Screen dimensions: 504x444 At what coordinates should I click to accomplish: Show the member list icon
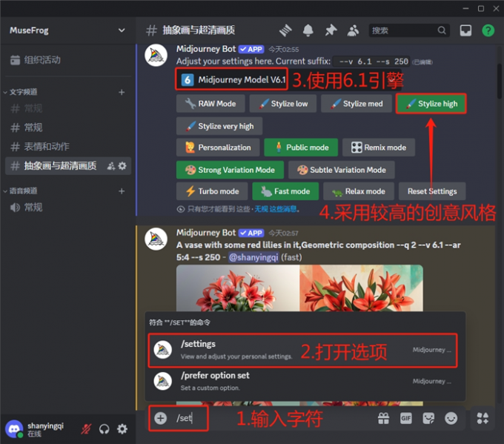(x=353, y=30)
